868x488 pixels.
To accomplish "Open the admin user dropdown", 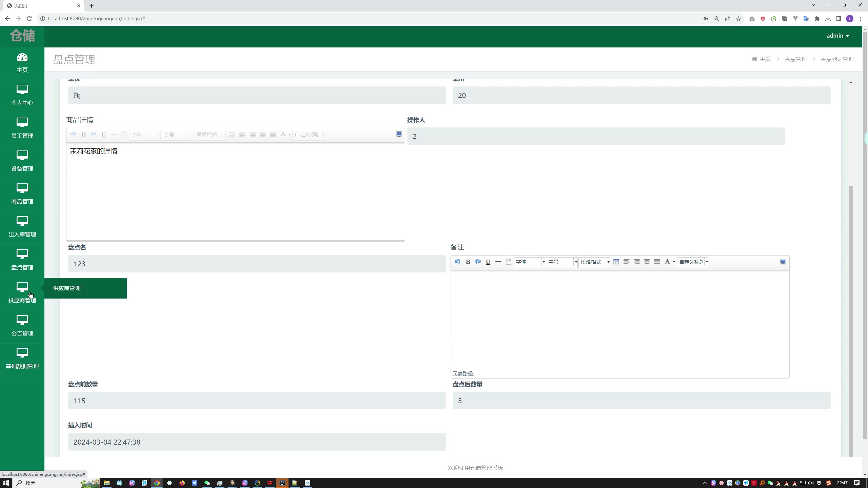I will tap(837, 36).
